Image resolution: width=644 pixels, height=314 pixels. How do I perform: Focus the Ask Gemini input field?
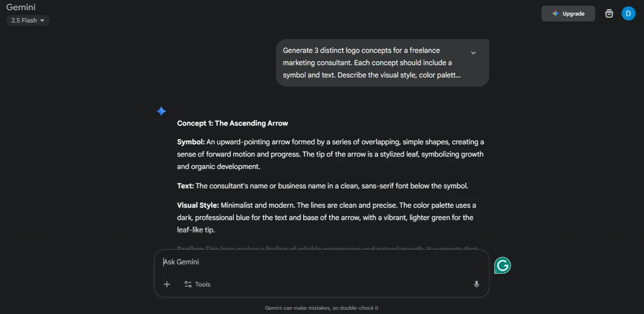317,262
